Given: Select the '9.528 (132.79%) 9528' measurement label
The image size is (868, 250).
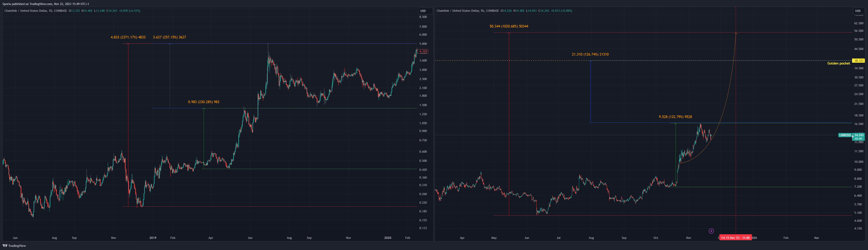Looking at the screenshot, I should coord(675,117).
